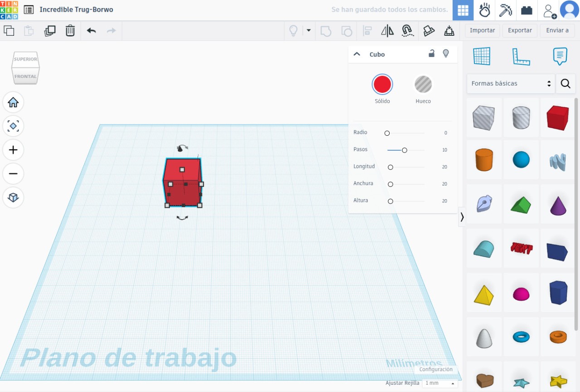Image resolution: width=580 pixels, height=392 pixels.
Task: Click the Exportar button
Action: [x=520, y=30]
